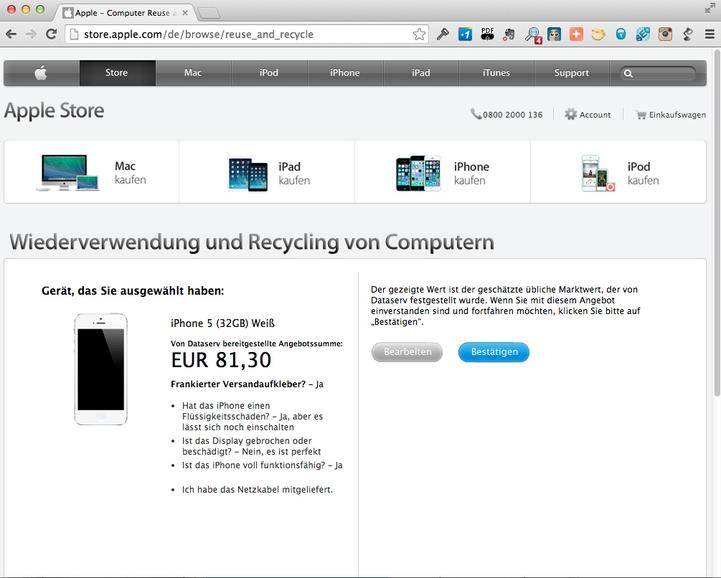Click the Bearbeiten button
The image size is (721, 578).
[x=407, y=352]
